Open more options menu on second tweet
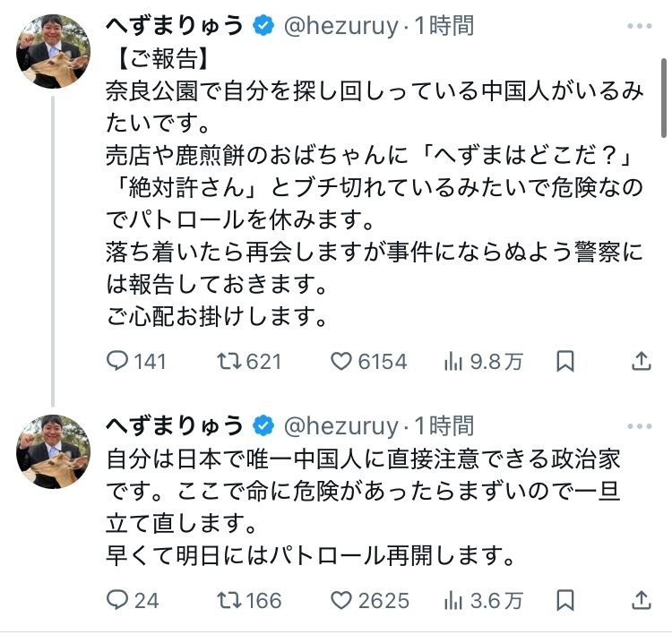The width and height of the screenshot is (672, 643). 642,425
